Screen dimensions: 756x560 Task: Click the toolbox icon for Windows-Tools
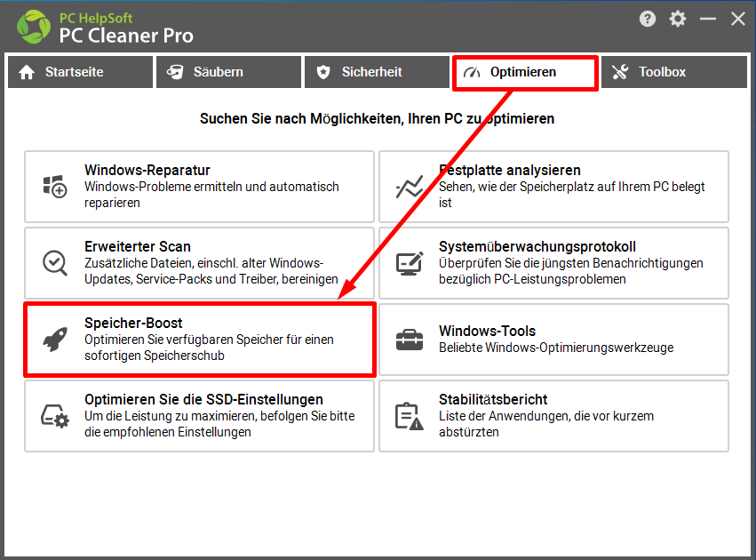(410, 340)
